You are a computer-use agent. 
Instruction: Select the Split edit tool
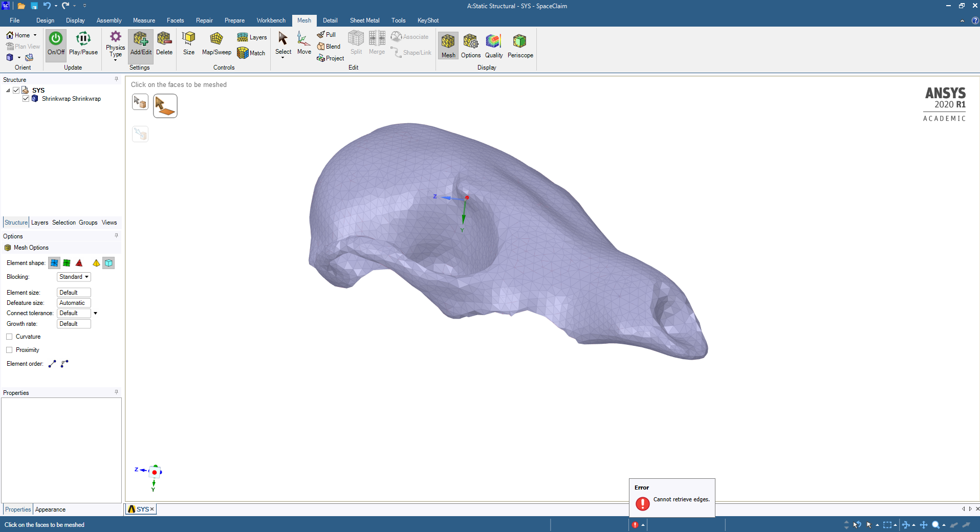pos(356,45)
